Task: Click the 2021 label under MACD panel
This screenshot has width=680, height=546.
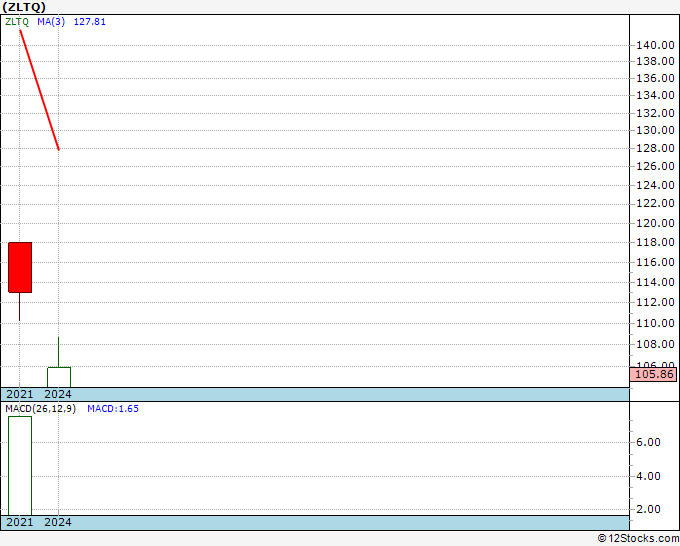Action: click(x=20, y=522)
